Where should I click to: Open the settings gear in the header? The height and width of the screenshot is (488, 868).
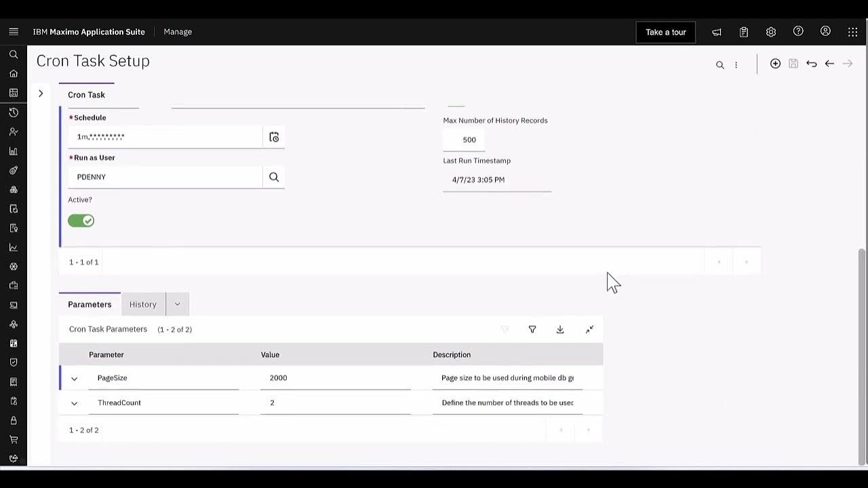(x=771, y=32)
